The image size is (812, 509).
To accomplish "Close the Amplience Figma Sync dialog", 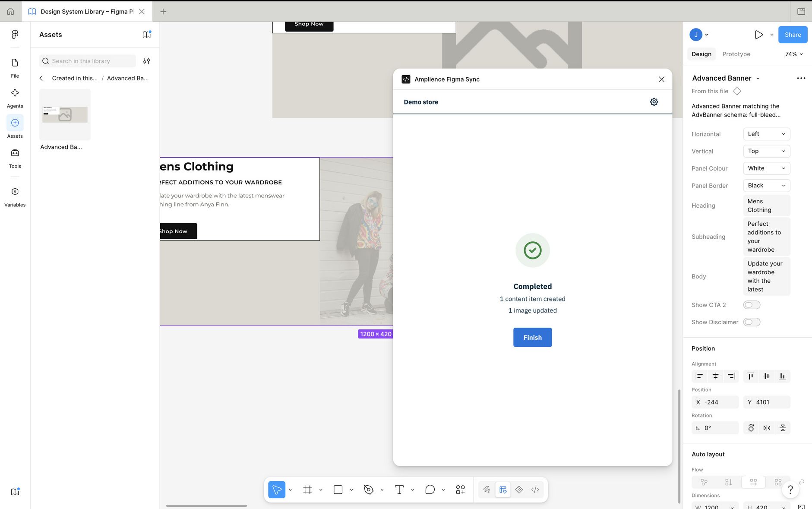I will pos(661,79).
